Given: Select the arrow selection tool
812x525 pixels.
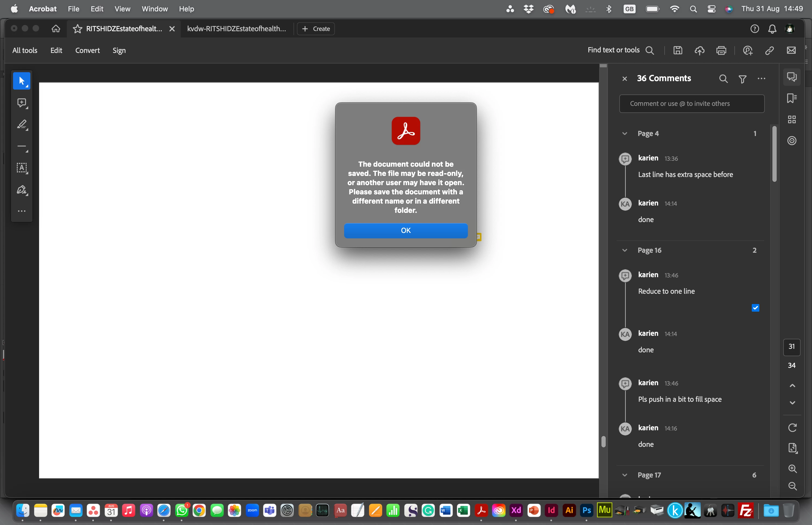Looking at the screenshot, I should pos(21,81).
